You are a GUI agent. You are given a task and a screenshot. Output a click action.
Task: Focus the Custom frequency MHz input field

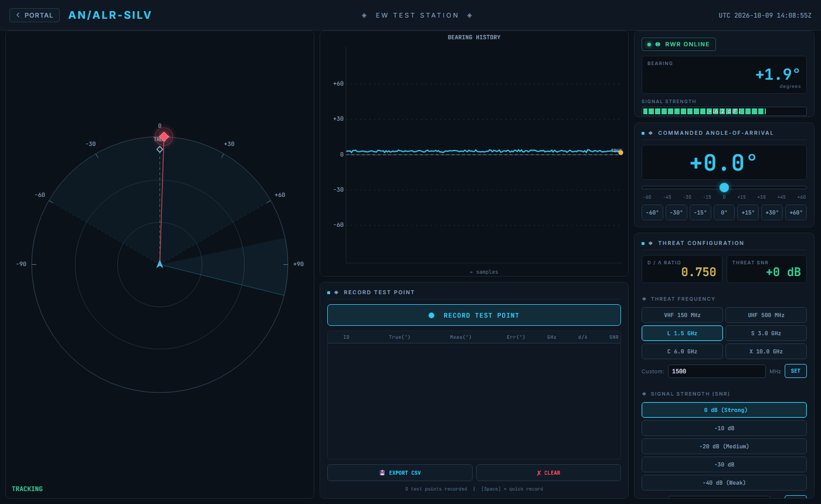point(717,371)
